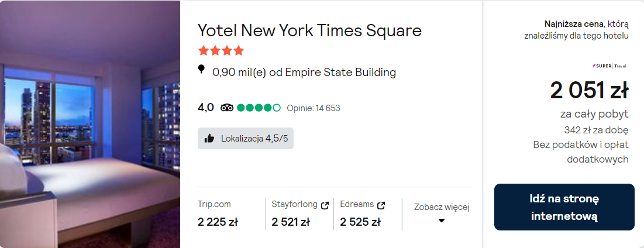Click the Lokalizacja 4,5/5 badge
This screenshot has width=644, height=248.
pyautogui.click(x=246, y=139)
